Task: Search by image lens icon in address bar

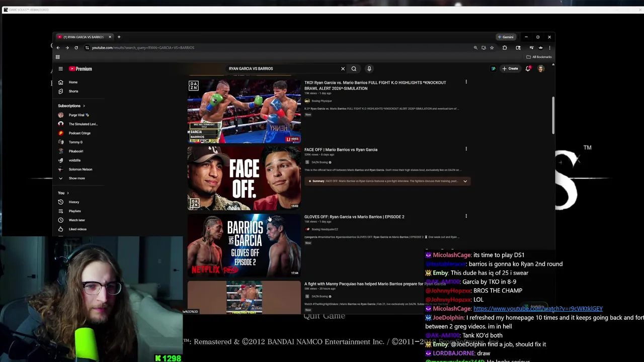Action: click(x=475, y=48)
